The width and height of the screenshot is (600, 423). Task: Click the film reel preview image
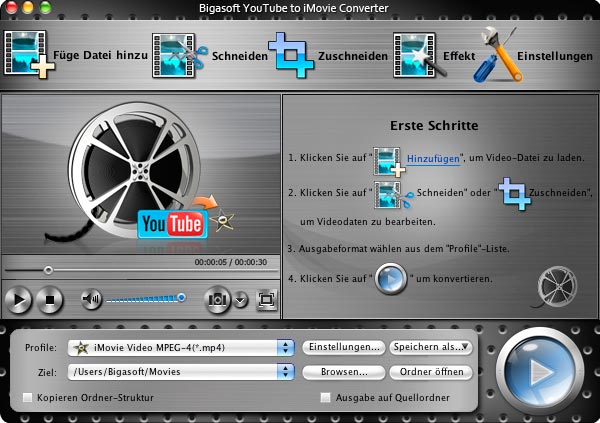point(134,168)
